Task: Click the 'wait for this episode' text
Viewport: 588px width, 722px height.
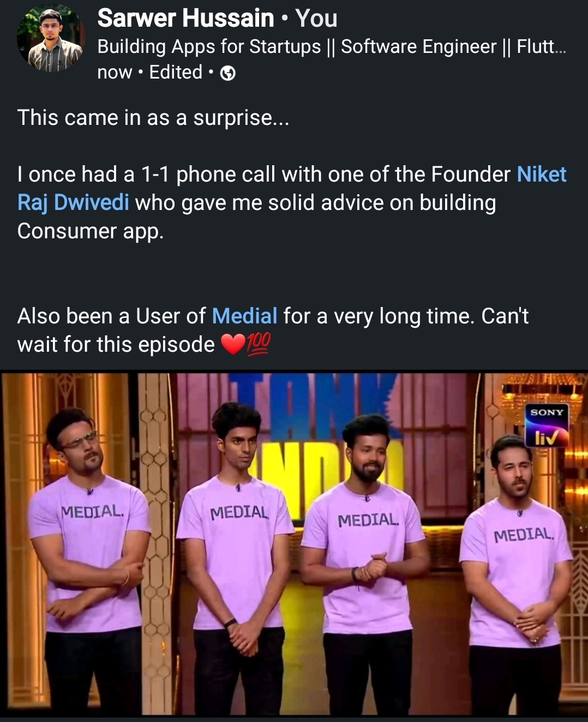Action: (x=116, y=345)
